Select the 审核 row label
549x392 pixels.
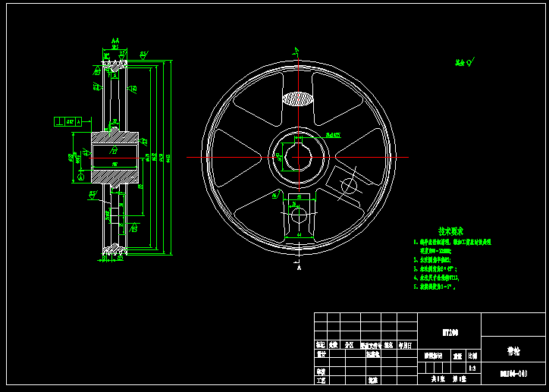point(321,372)
